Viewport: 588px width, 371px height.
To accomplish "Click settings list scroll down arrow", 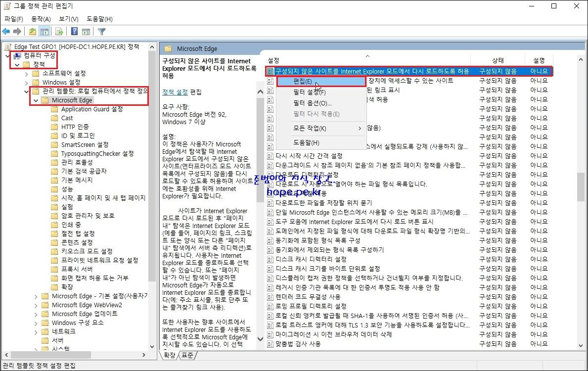I will (581, 345).
